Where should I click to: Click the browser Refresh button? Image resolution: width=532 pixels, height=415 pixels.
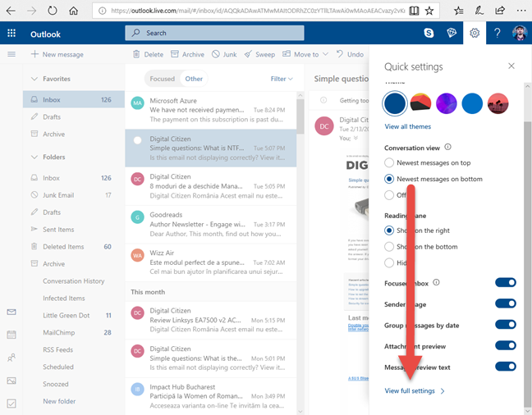point(53,11)
